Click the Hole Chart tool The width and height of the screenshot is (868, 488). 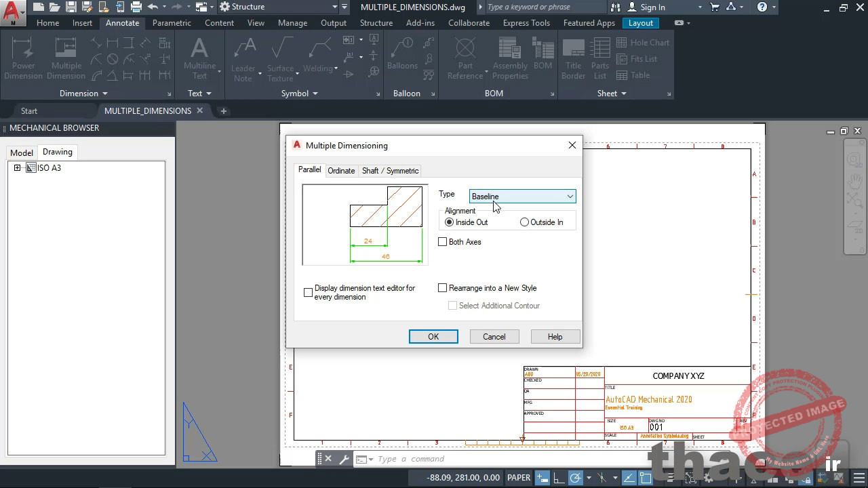point(642,42)
